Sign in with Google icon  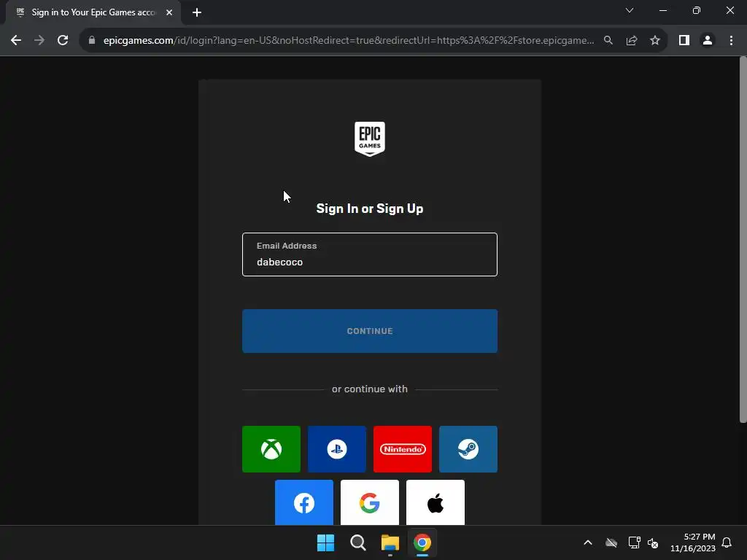click(370, 502)
